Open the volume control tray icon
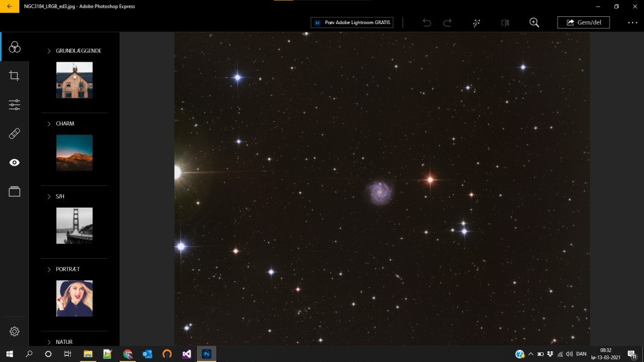This screenshot has width=644, height=362. 569,354
